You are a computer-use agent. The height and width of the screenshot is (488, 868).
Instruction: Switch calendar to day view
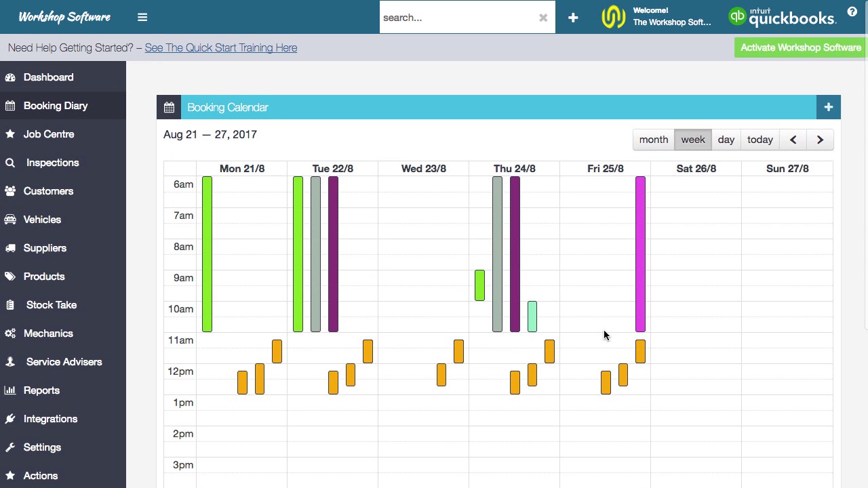click(726, 140)
